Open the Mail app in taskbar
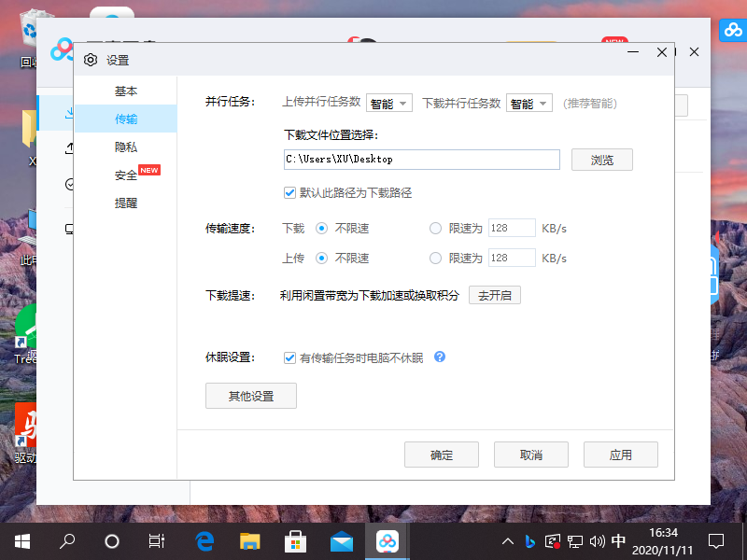 coord(341,540)
